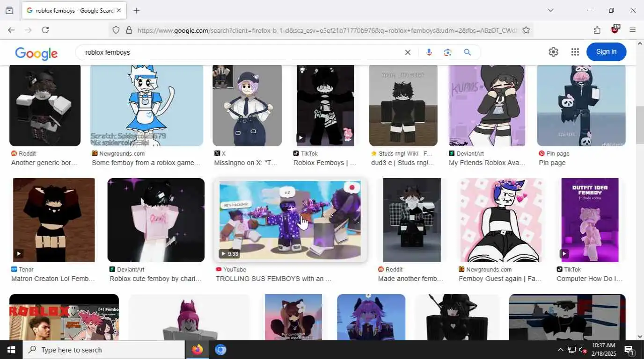Open the blue circular taskbar app
Screen dimensions: 644x359
[x=220, y=350]
